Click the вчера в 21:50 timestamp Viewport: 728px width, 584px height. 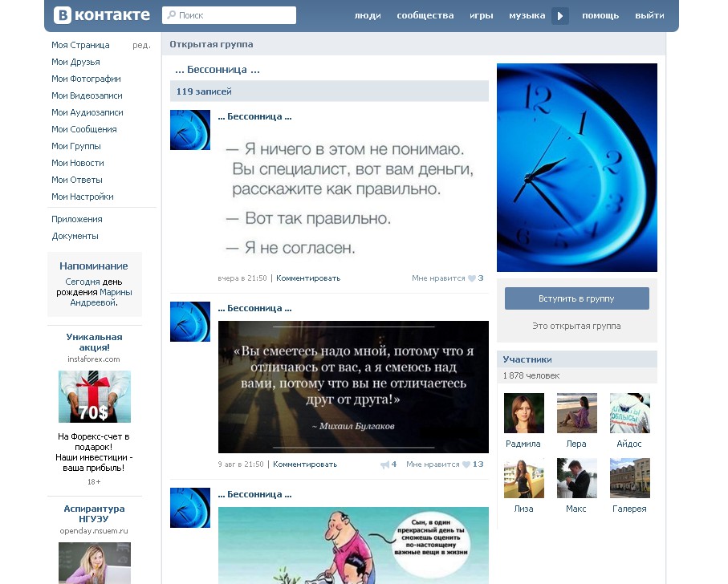point(242,278)
